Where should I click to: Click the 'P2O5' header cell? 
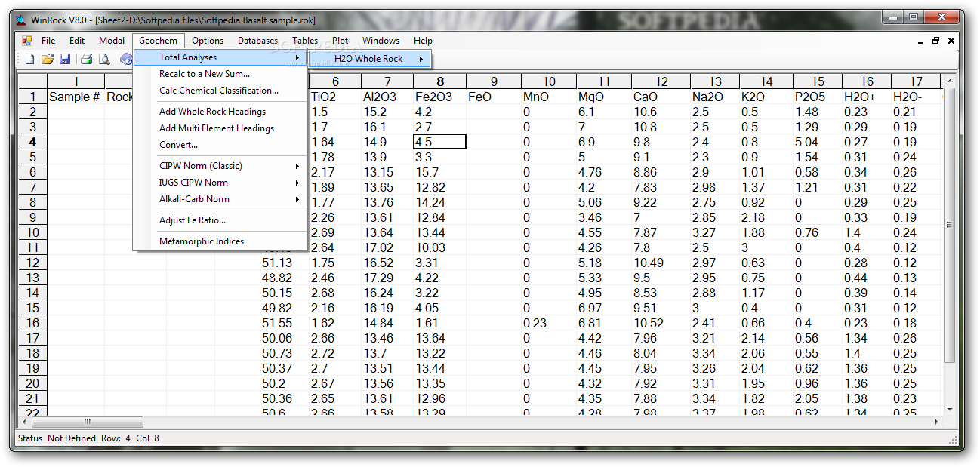tap(818, 97)
